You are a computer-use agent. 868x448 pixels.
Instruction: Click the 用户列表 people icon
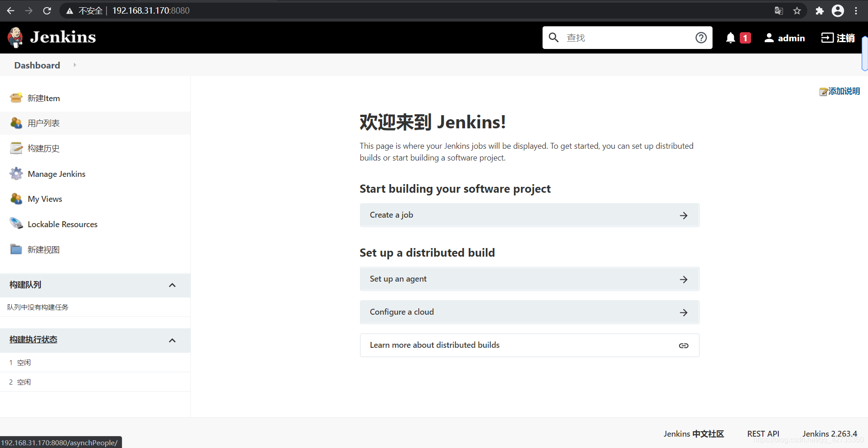point(16,123)
